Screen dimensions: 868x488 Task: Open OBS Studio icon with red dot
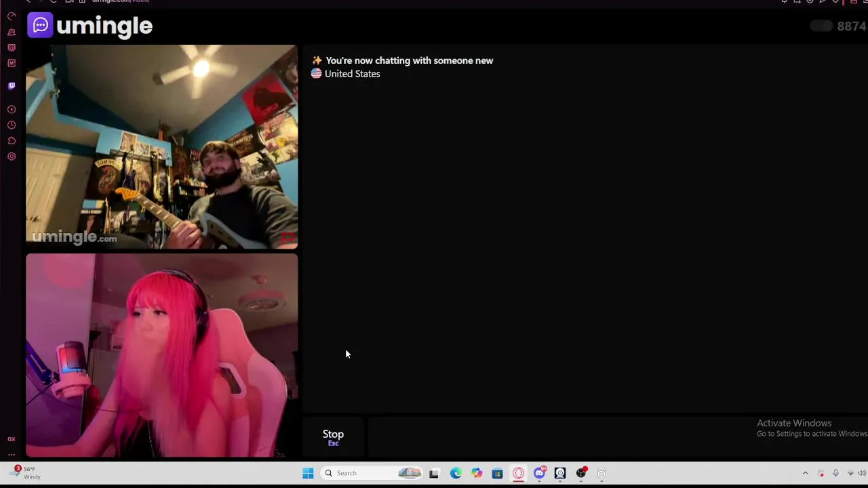581,473
